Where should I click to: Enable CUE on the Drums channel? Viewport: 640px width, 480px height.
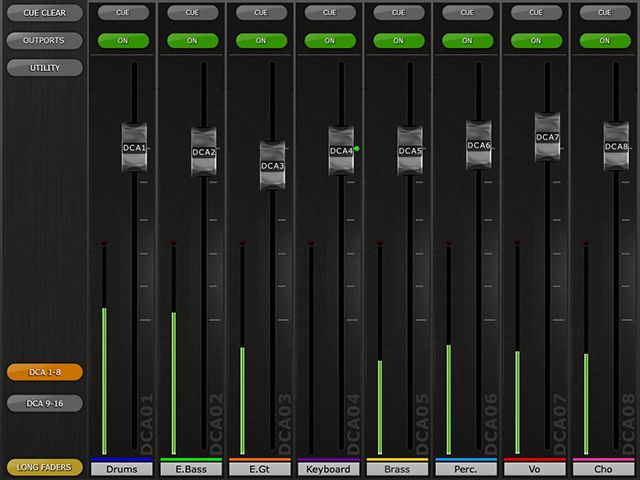pos(122,13)
